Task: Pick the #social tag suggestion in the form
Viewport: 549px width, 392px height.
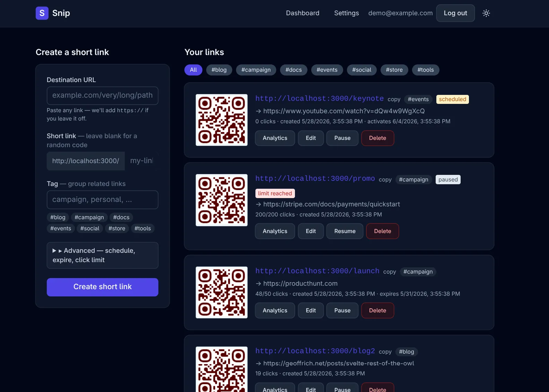Action: (90, 229)
